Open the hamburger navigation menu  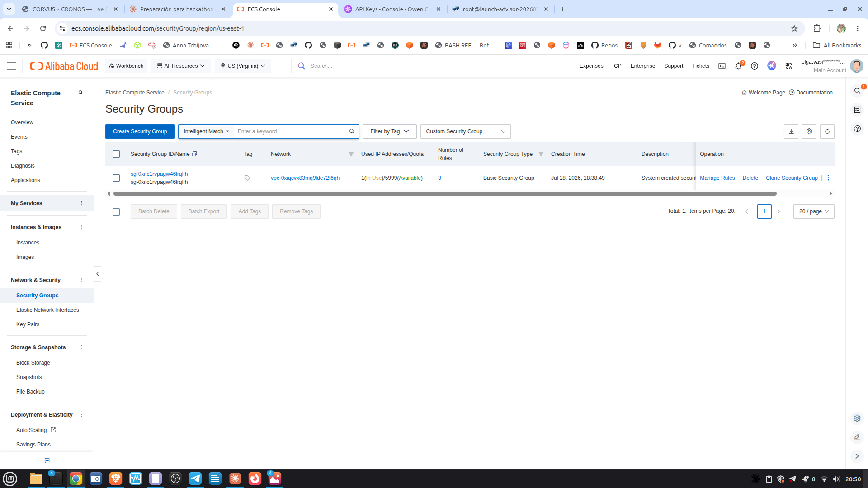coord(11,66)
